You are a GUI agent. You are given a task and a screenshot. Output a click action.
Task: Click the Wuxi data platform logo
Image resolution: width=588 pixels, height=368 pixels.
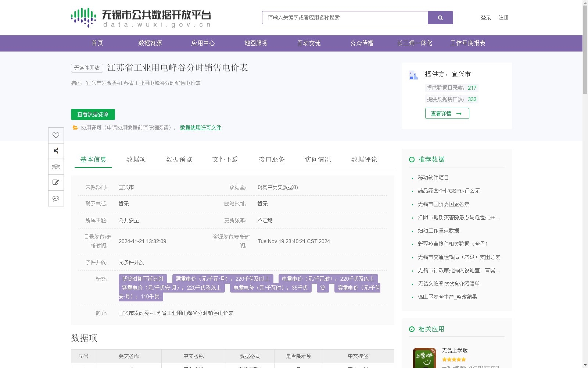pos(141,18)
